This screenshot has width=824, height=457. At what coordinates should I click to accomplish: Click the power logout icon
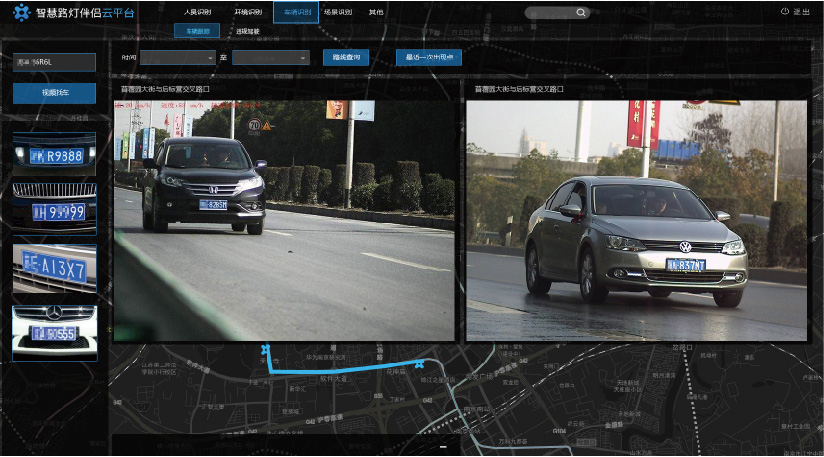click(x=784, y=12)
